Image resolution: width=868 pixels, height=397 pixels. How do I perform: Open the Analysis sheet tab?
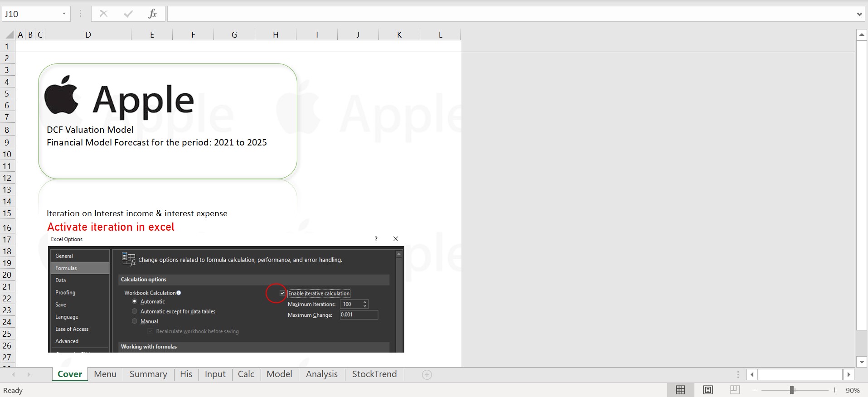click(322, 374)
